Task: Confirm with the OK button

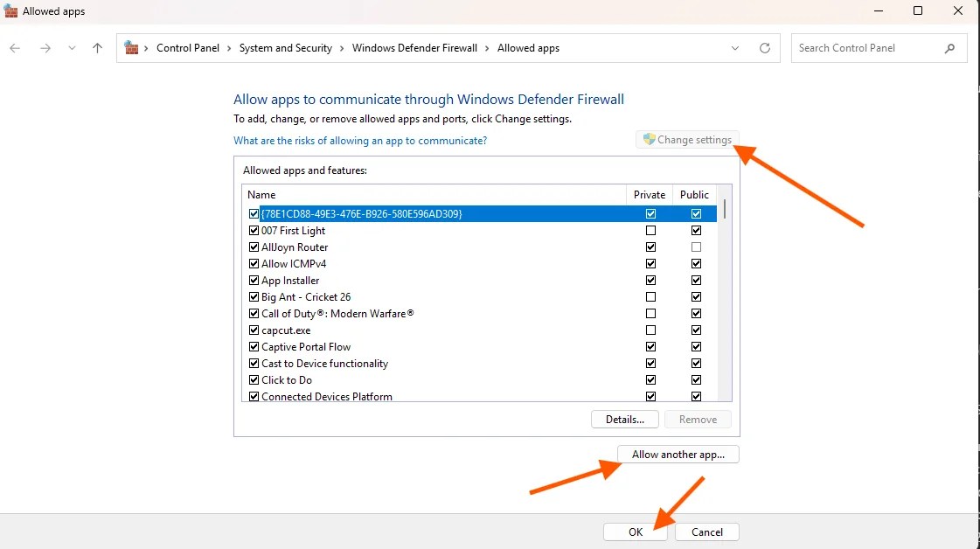Action: tap(635, 532)
